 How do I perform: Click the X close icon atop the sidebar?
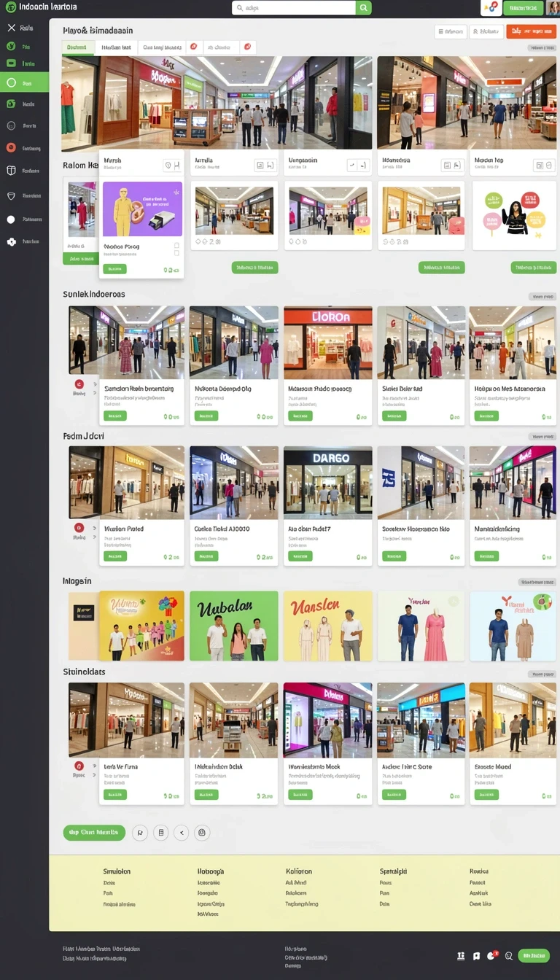click(11, 28)
